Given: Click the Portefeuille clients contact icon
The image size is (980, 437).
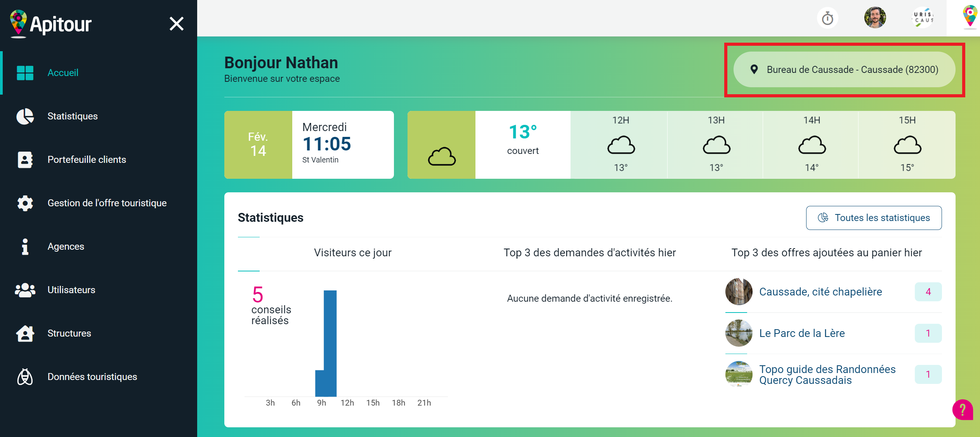Looking at the screenshot, I should (25, 160).
